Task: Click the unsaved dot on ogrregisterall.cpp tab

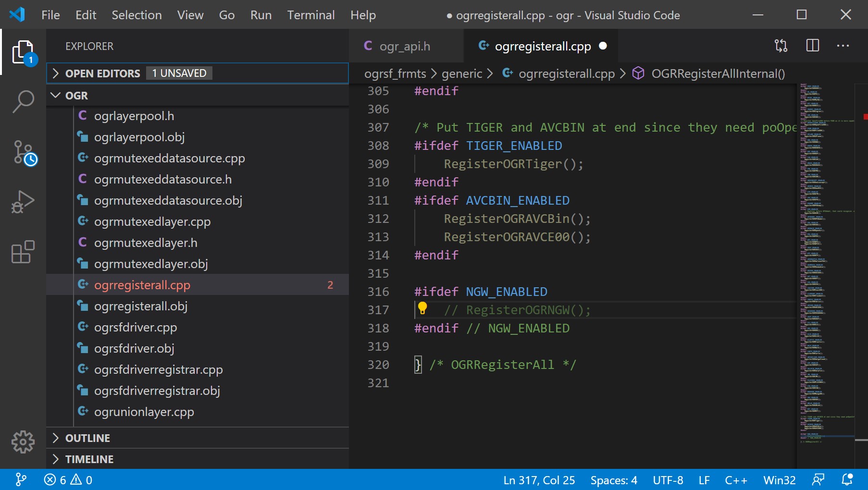Action: 603,46
